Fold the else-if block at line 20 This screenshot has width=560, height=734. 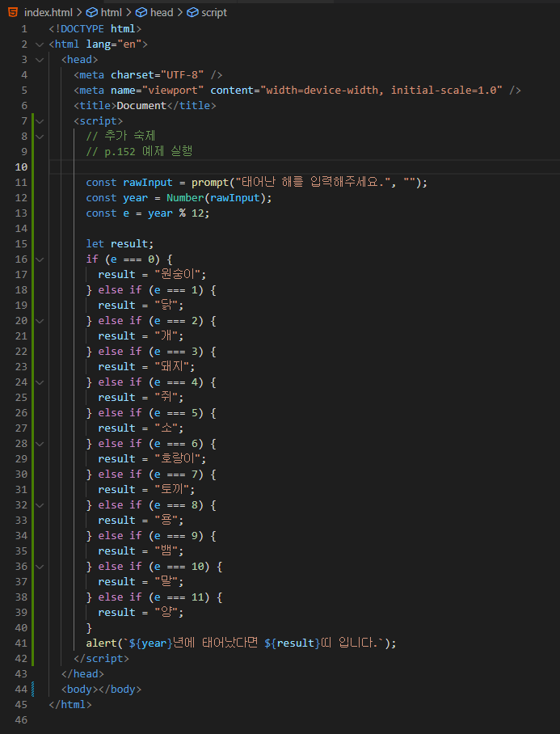pyautogui.click(x=40, y=321)
